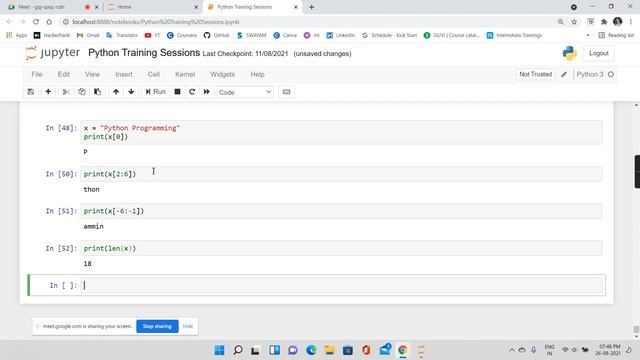Cut selected cells with the scissors icon
This screenshot has width=640, height=360.
click(x=66, y=92)
